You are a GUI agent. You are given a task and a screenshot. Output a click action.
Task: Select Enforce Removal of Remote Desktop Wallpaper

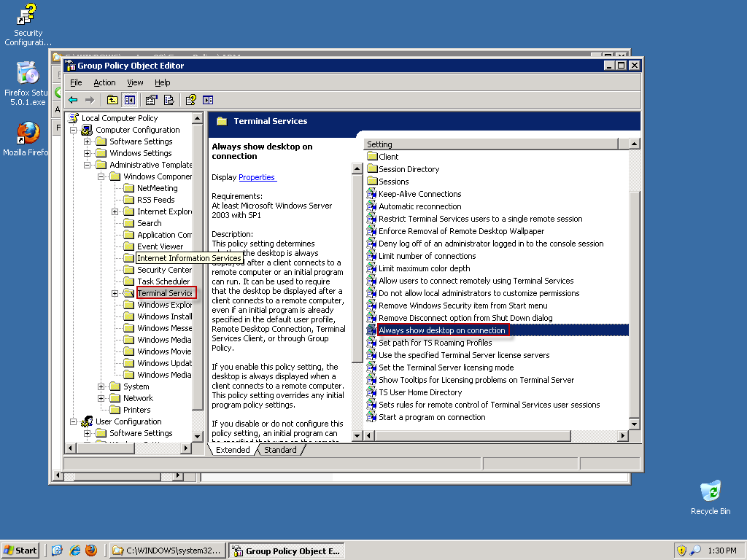461,231
